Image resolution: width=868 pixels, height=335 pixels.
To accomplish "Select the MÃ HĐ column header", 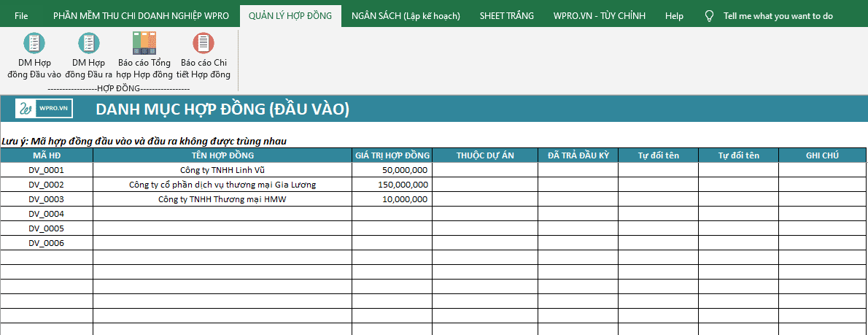I will 47,155.
